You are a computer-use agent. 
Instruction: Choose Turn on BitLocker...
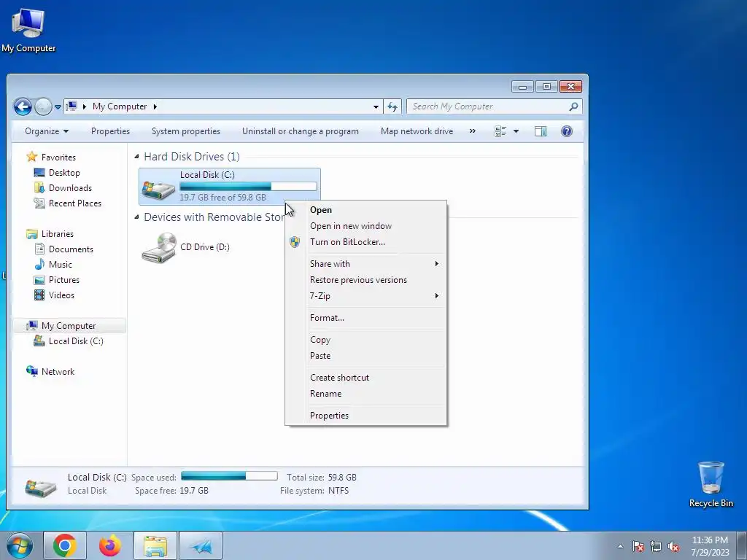tap(365, 242)
